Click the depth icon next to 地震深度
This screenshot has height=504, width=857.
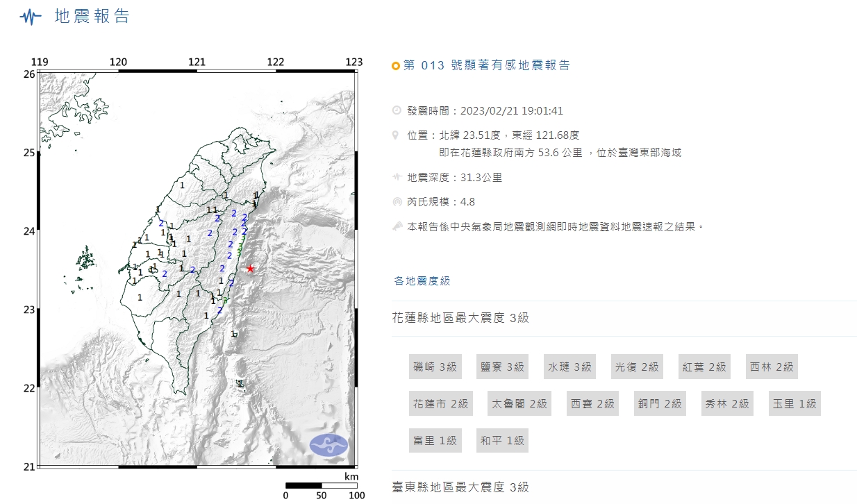(397, 177)
